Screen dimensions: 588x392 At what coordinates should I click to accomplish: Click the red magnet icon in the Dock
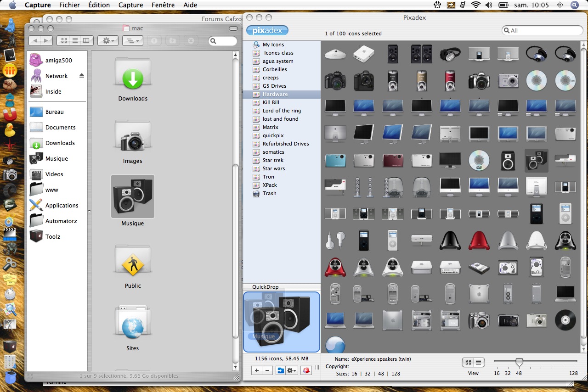(10, 115)
